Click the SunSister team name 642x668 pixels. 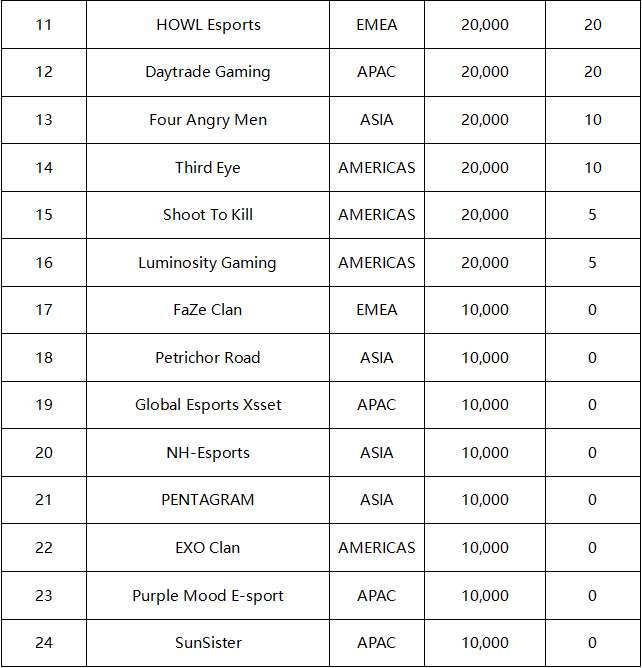tap(208, 642)
